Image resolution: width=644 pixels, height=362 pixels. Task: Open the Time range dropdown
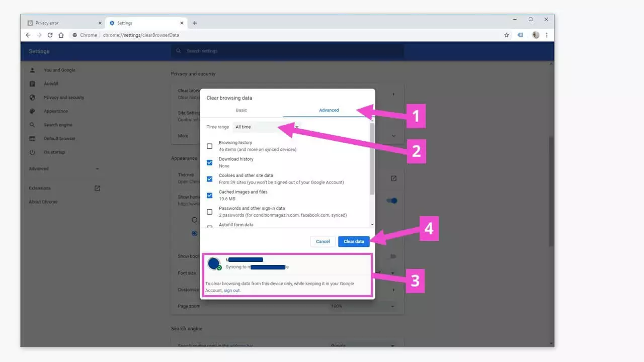click(x=267, y=127)
